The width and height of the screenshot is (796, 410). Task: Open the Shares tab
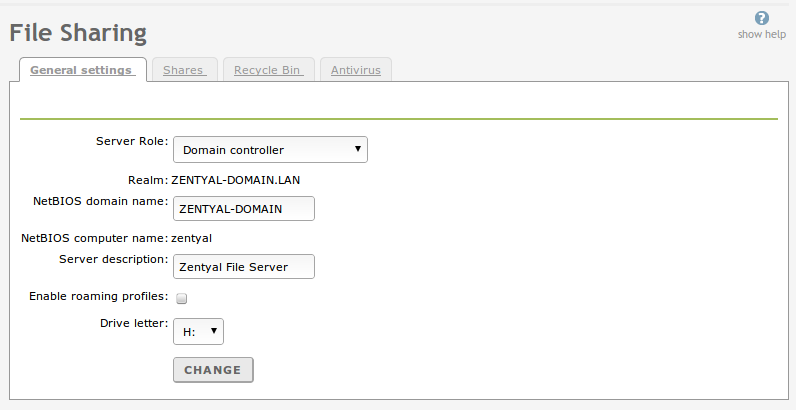183,70
